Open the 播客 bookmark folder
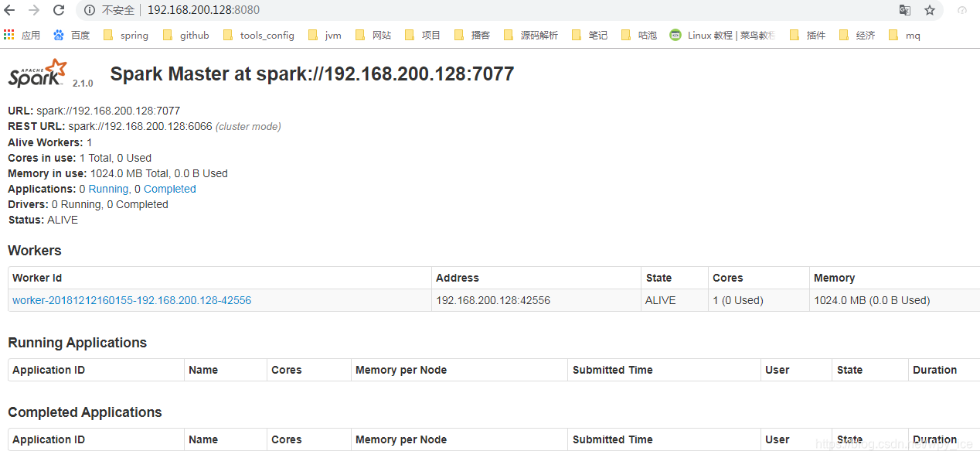The width and height of the screenshot is (980, 458). click(472, 35)
